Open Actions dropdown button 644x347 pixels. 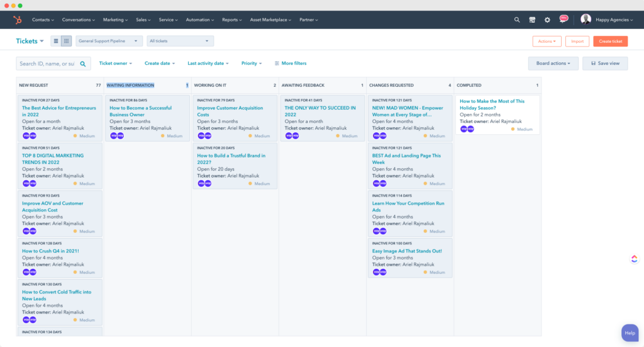coord(547,41)
